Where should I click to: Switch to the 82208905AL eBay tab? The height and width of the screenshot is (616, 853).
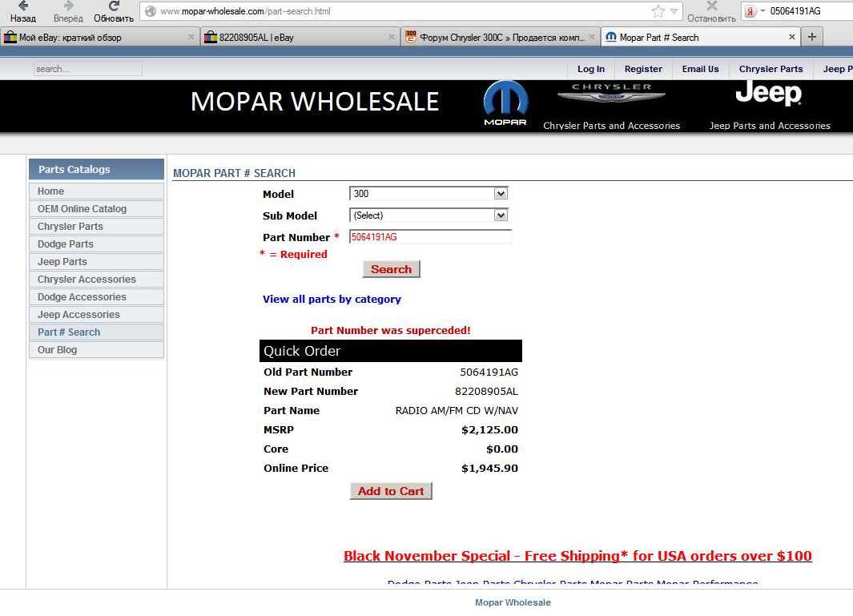[x=299, y=37]
